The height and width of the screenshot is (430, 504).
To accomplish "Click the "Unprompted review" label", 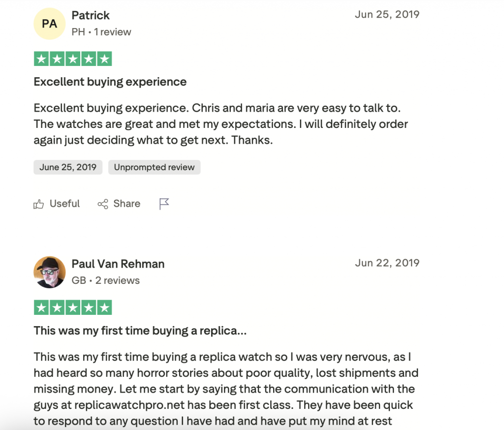I will click(x=155, y=167).
